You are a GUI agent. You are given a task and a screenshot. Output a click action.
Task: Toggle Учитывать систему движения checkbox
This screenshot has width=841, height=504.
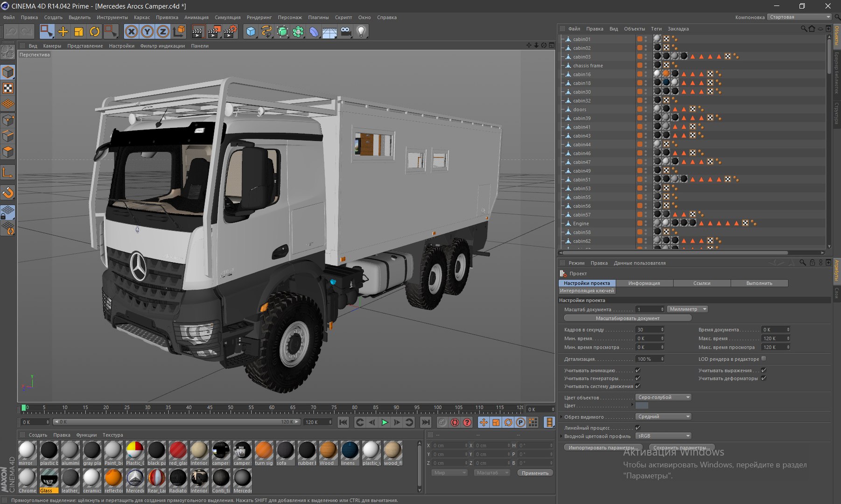coord(638,386)
